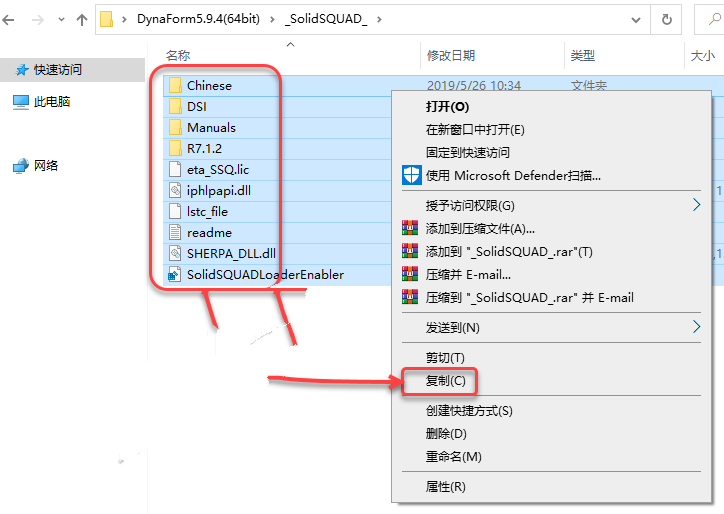Viewport: 724px width, 514px height.
Task: Select the lstc_file file name
Action: (x=207, y=212)
